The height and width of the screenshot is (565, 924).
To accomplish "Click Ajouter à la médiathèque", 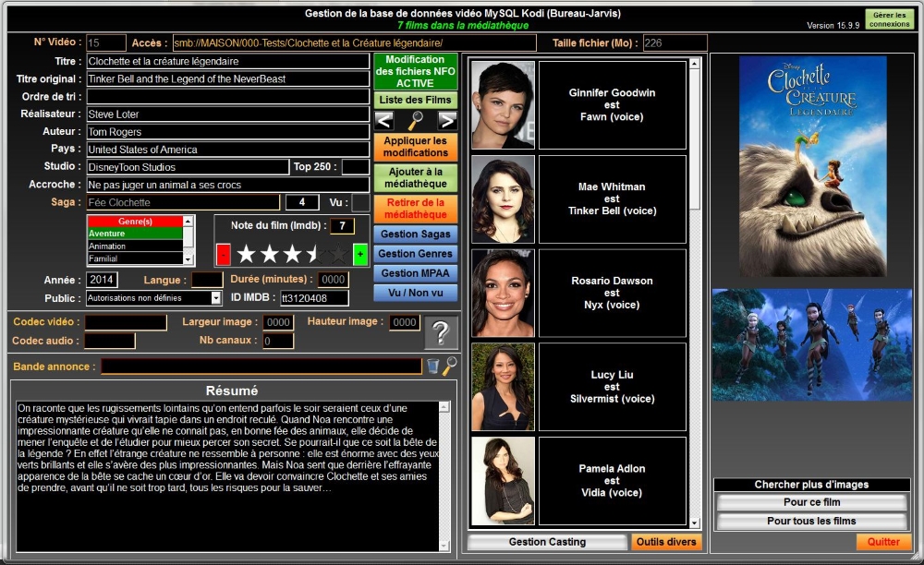I will [x=416, y=178].
